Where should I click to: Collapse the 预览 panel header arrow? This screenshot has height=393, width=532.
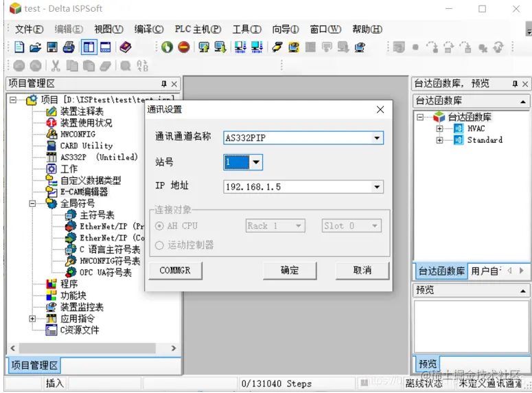(x=523, y=291)
